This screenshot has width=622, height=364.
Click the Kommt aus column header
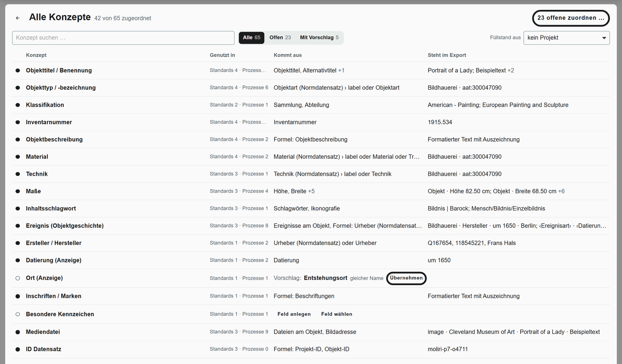click(288, 55)
